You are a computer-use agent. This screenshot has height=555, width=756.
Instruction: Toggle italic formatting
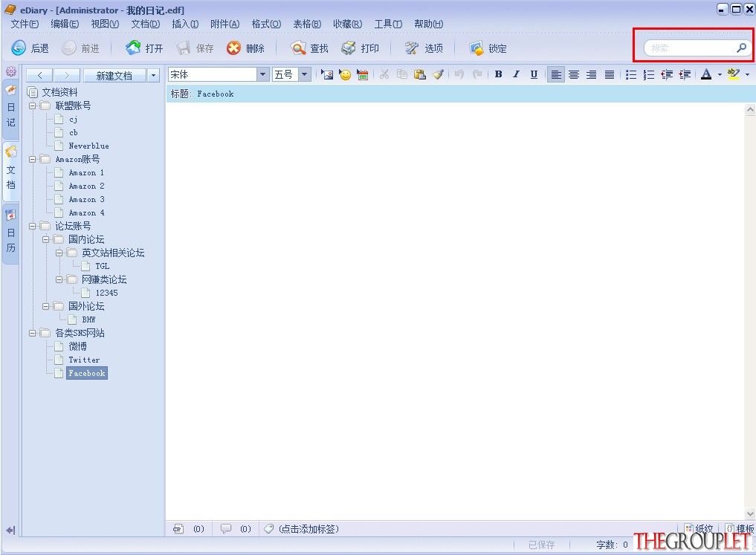516,74
